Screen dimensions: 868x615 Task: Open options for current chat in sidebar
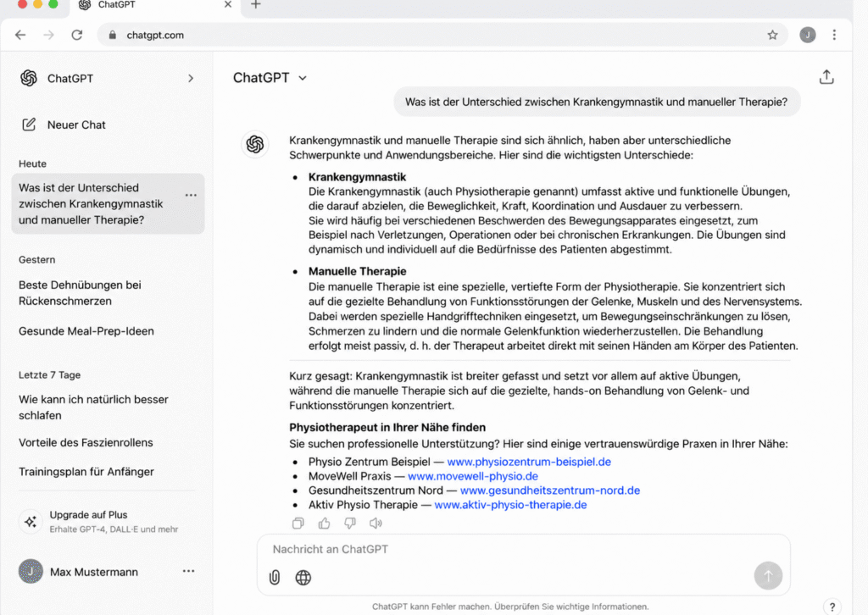click(191, 195)
